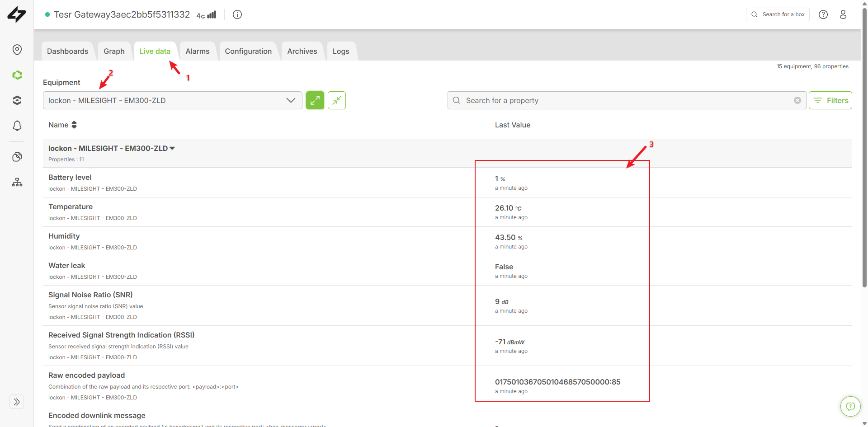
Task: Select the Battery level property row
Action: [448, 183]
